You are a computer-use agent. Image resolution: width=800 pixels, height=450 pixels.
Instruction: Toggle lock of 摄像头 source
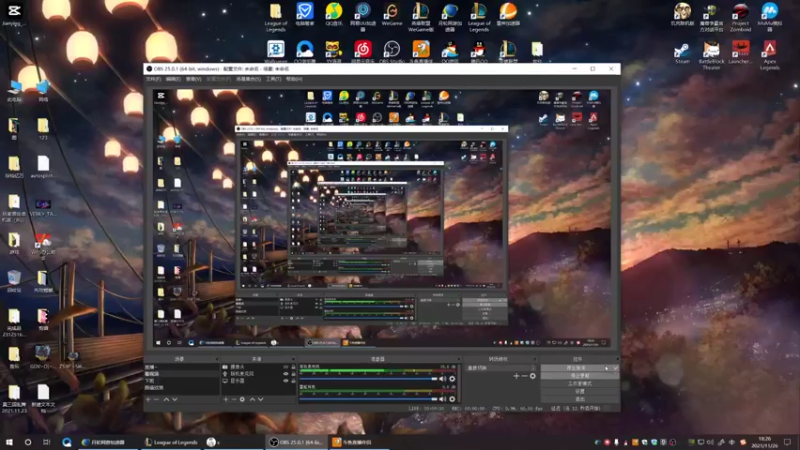coord(293,367)
